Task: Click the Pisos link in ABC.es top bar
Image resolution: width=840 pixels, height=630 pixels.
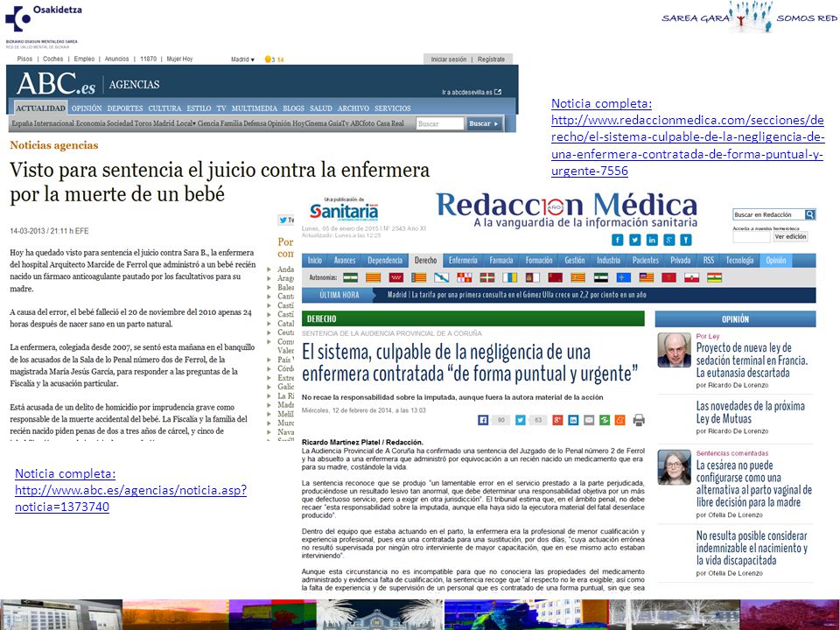Action: pyautogui.click(x=24, y=59)
